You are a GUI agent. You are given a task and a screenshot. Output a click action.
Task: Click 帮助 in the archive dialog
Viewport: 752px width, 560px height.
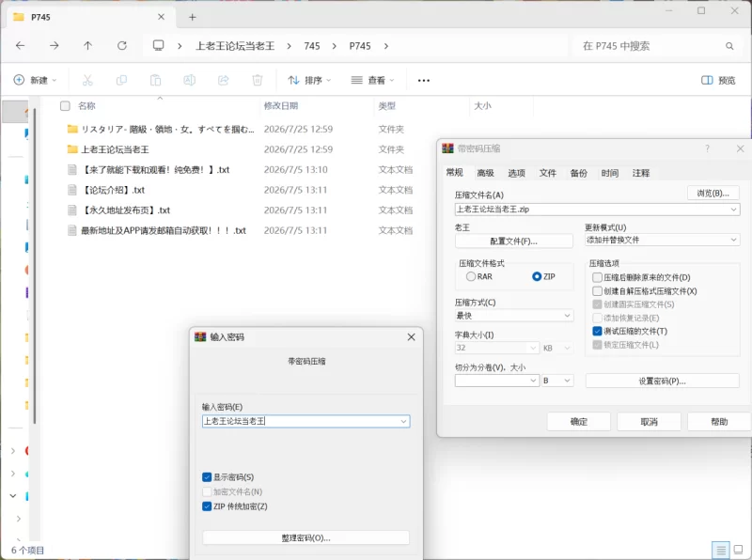pos(719,422)
